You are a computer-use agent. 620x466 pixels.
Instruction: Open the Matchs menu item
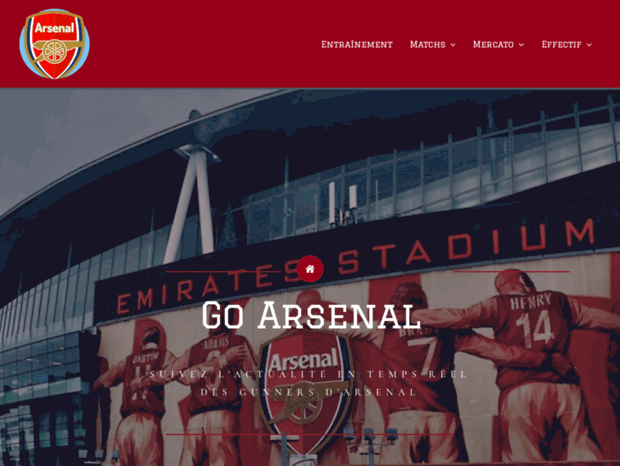[427, 45]
